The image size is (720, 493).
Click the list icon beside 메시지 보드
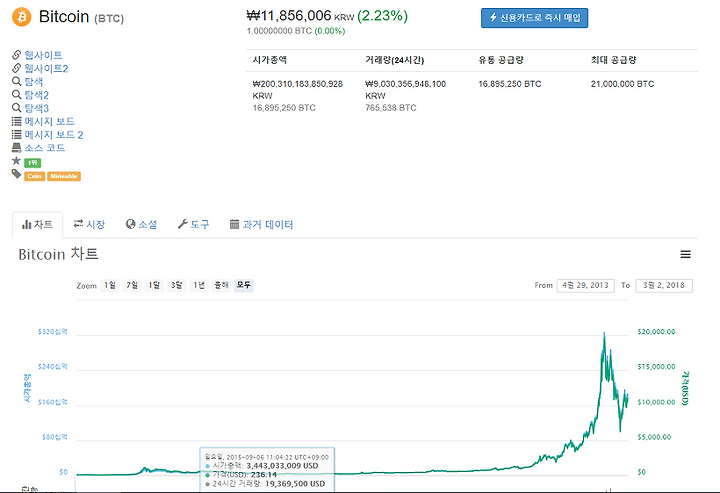coord(17,121)
